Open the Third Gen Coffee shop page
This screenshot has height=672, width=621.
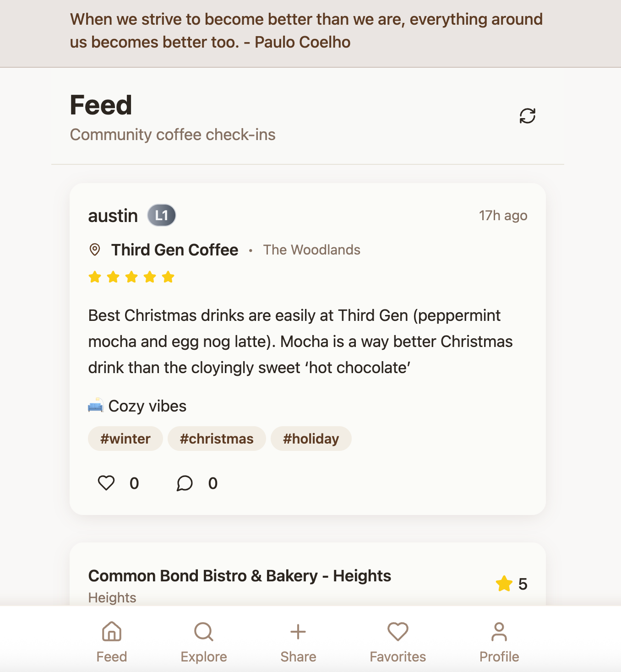pyautogui.click(x=174, y=250)
